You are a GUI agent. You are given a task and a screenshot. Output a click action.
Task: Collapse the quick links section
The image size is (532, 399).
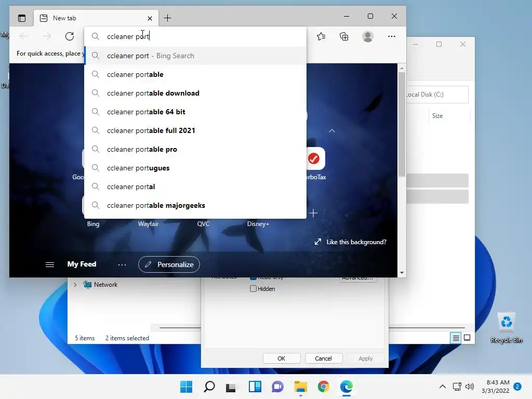click(x=332, y=131)
